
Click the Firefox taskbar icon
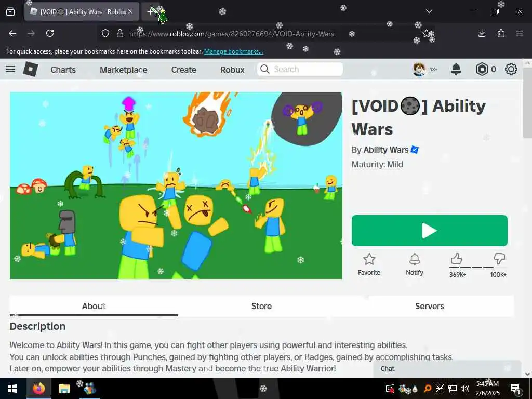coord(38,389)
